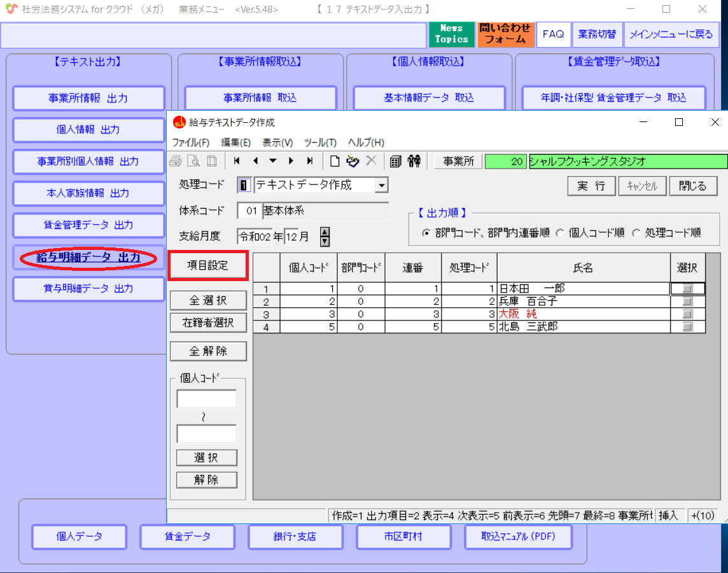Click メインメニューに戻る button
Viewport: 728px width, 573px height.
pyautogui.click(x=671, y=34)
